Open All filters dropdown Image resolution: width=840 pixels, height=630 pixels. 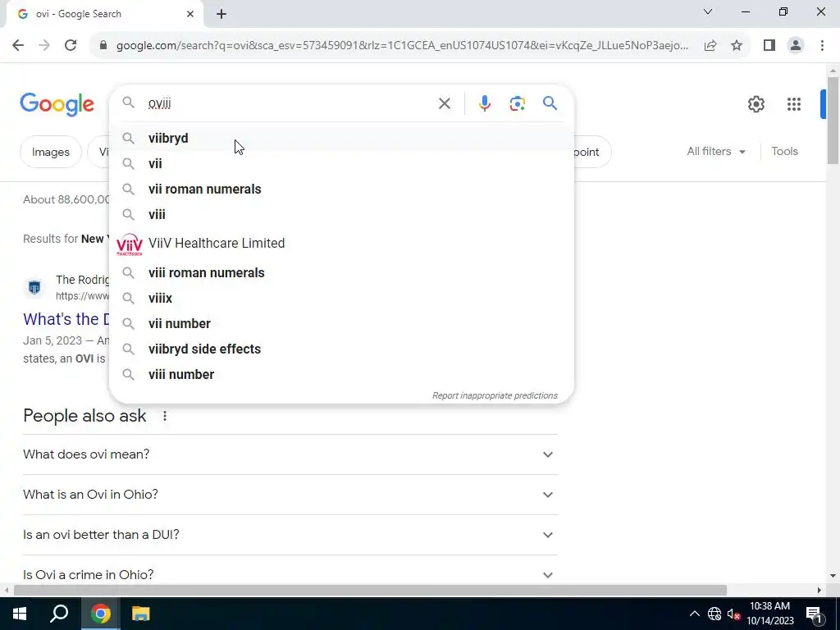tap(715, 152)
